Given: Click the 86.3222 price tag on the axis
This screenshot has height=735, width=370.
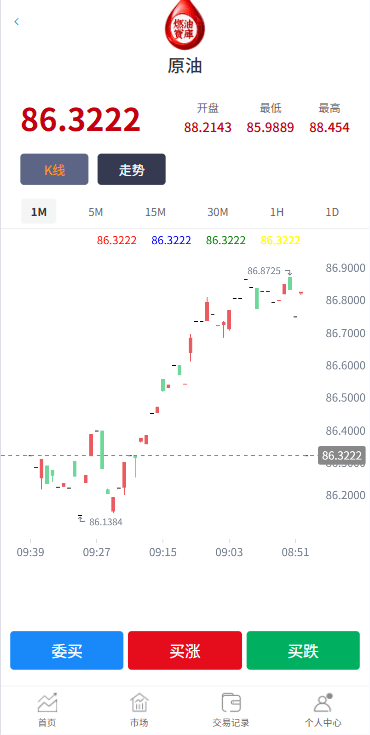Looking at the screenshot, I should point(341,455).
